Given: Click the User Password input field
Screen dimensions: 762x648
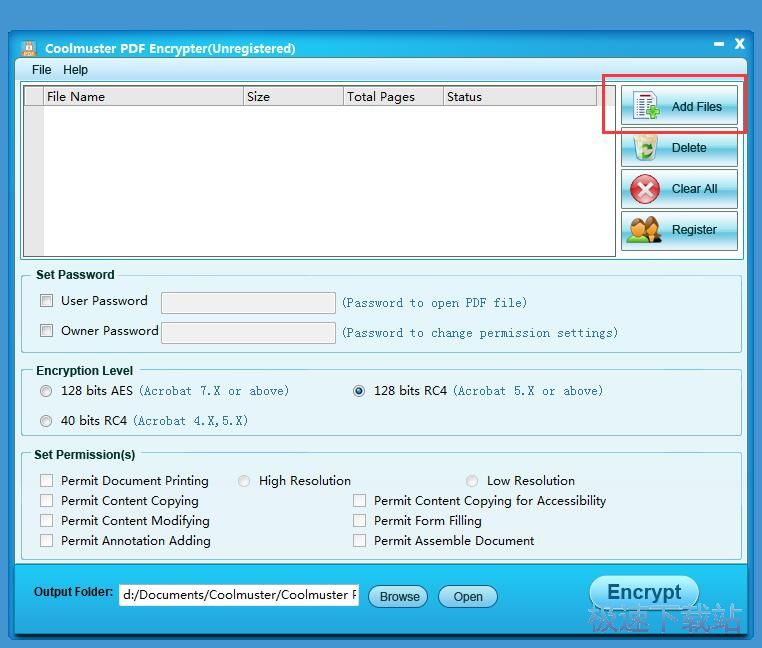Looking at the screenshot, I should (248, 303).
